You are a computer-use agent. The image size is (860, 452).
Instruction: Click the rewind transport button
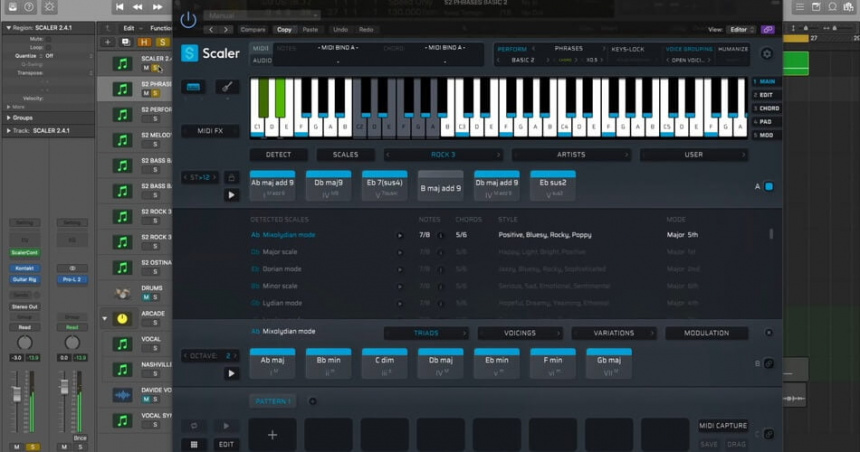click(138, 7)
